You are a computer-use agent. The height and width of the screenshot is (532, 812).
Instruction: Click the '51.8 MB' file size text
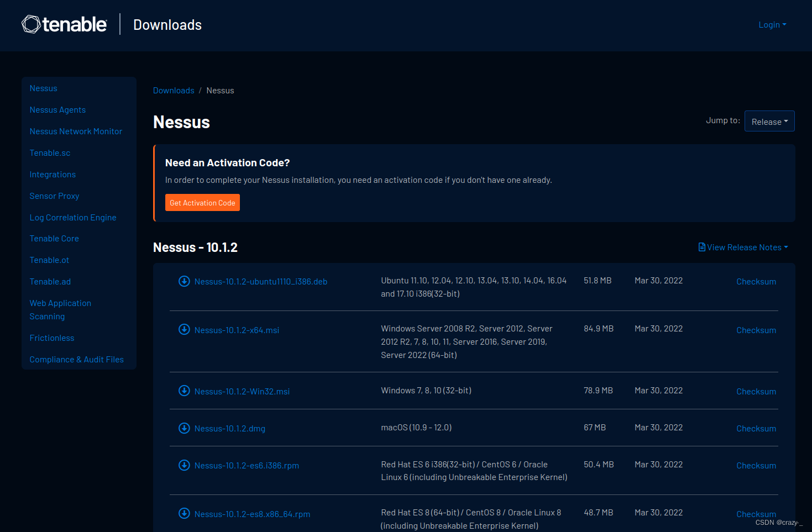tap(598, 281)
